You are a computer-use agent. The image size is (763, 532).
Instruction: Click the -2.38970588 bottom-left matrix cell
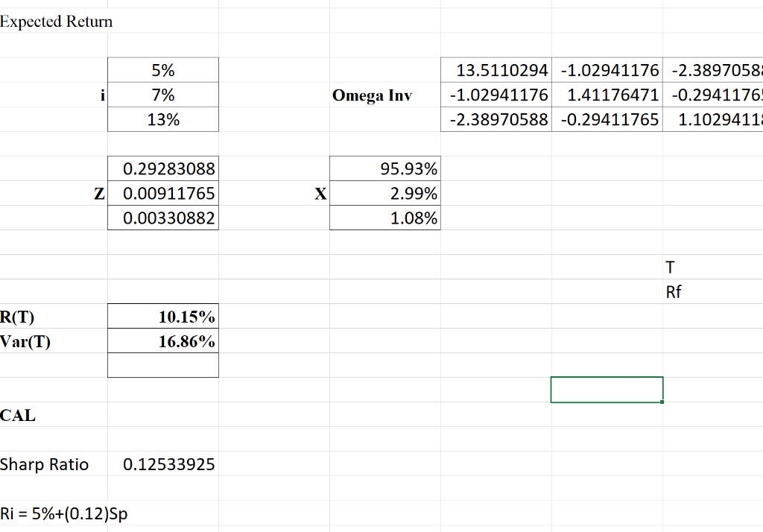tap(496, 119)
